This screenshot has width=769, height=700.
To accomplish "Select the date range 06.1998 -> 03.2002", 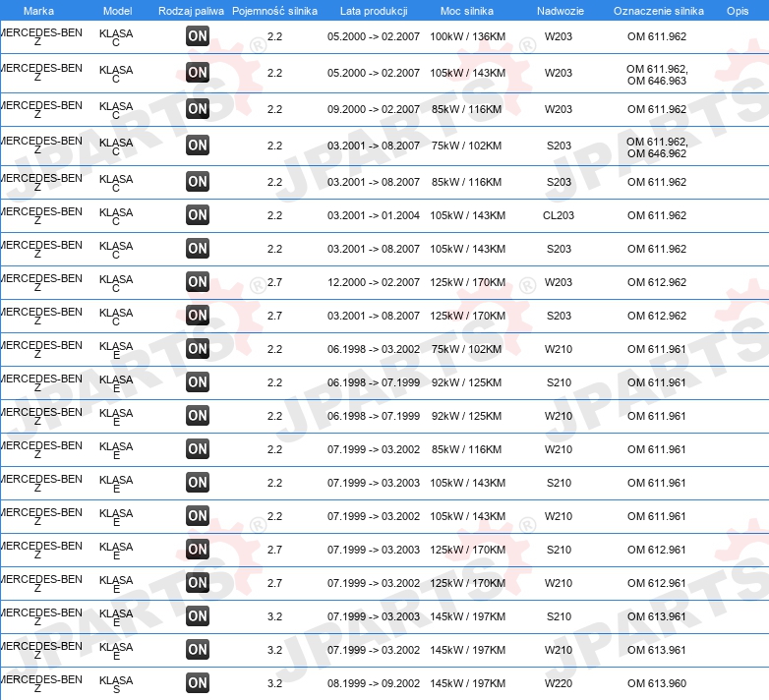I will [374, 349].
